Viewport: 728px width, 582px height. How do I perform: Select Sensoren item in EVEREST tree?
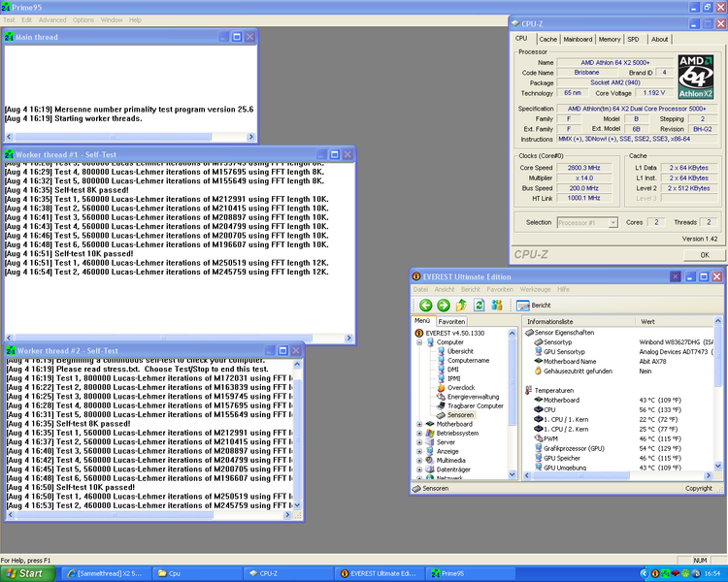[460, 415]
